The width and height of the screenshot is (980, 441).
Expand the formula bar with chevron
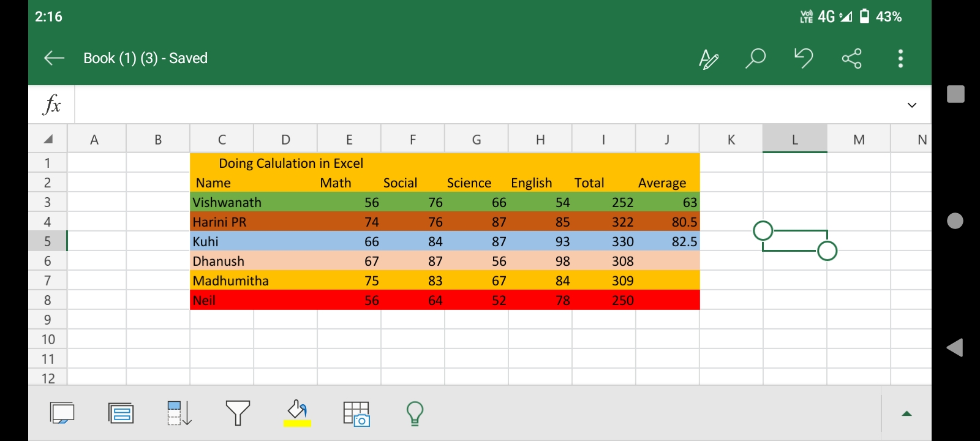911,105
